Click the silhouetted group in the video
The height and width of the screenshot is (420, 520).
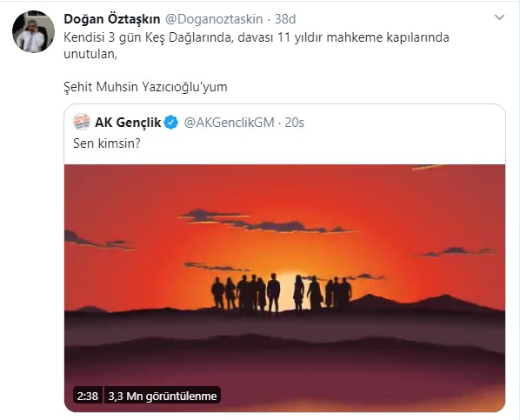point(281,294)
